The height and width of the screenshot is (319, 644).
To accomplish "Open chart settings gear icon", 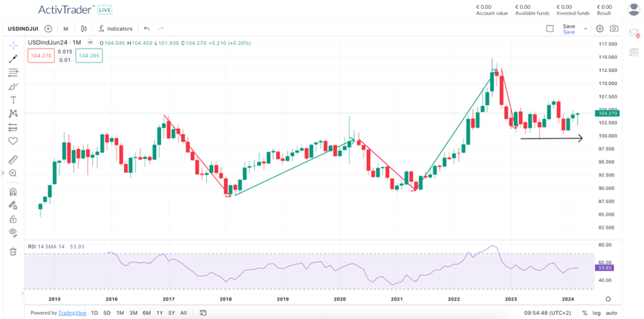I will point(600,29).
